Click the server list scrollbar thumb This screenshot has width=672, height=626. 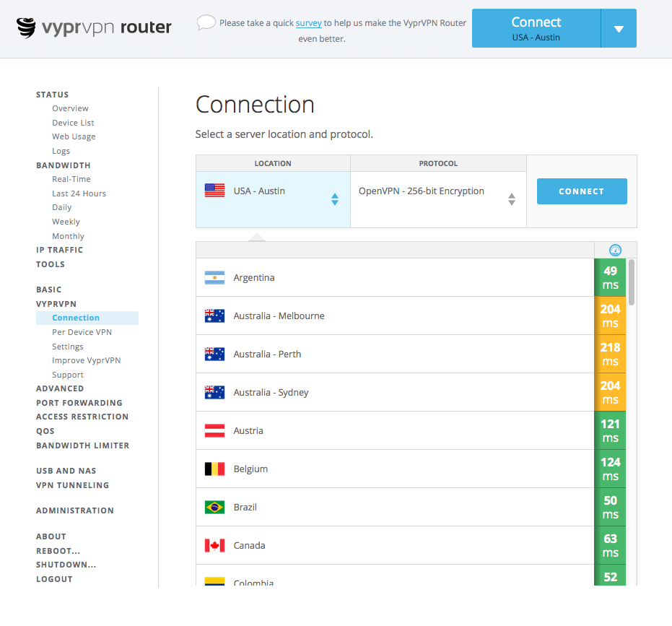[x=632, y=282]
